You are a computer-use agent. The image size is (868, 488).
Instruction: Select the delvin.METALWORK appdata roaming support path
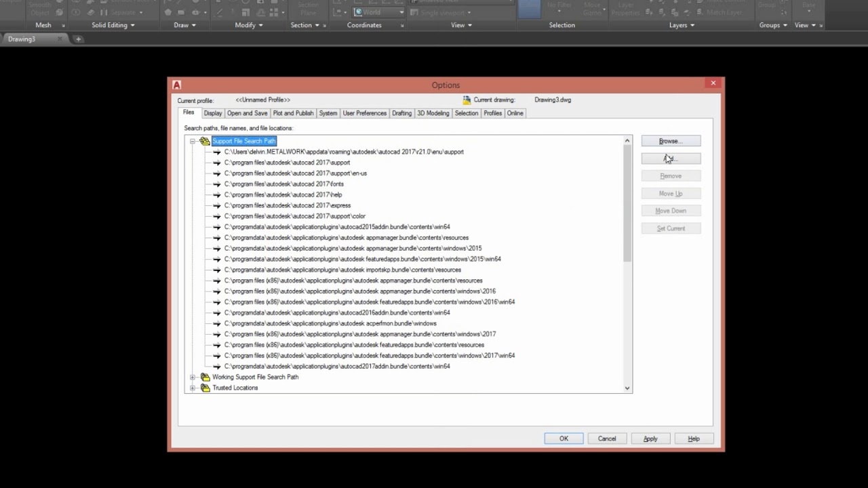[x=344, y=152]
